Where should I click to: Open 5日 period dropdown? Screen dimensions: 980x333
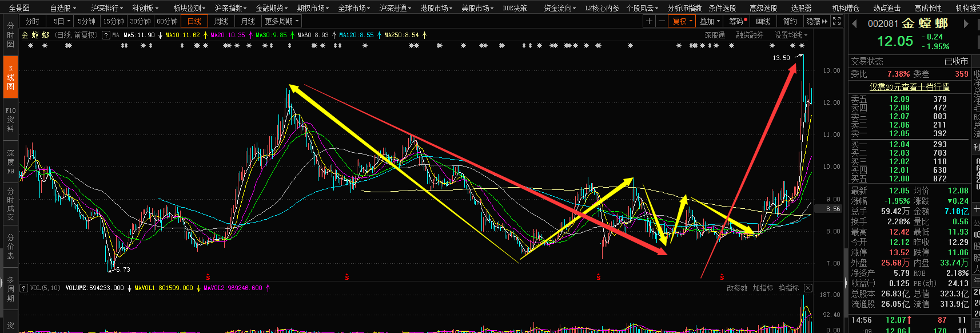(x=61, y=21)
